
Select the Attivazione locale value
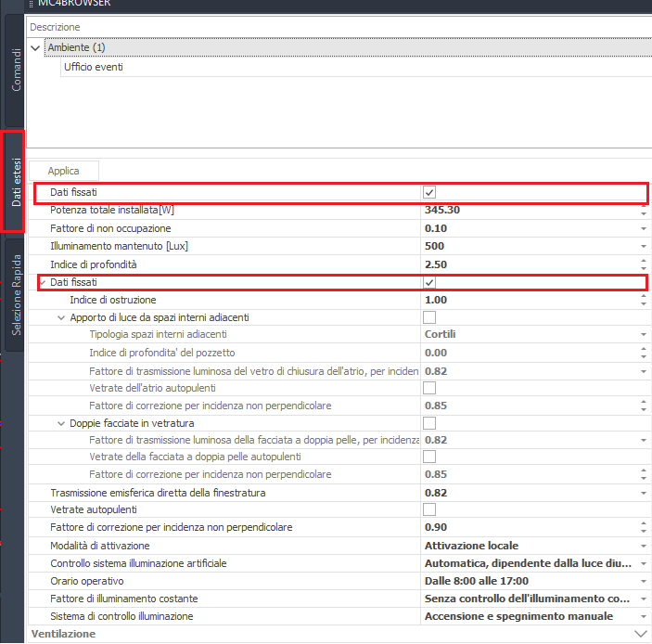pos(471,546)
